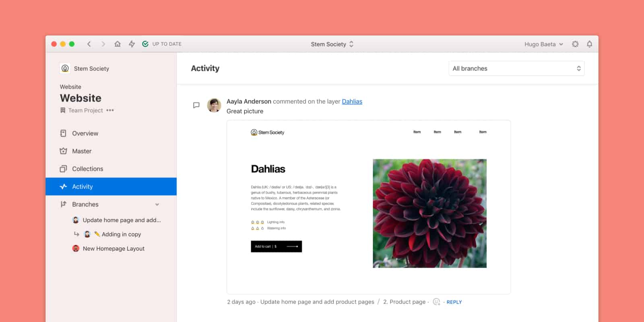
Task: Open the Dahlias layer preview thumbnail
Action: pos(369,207)
